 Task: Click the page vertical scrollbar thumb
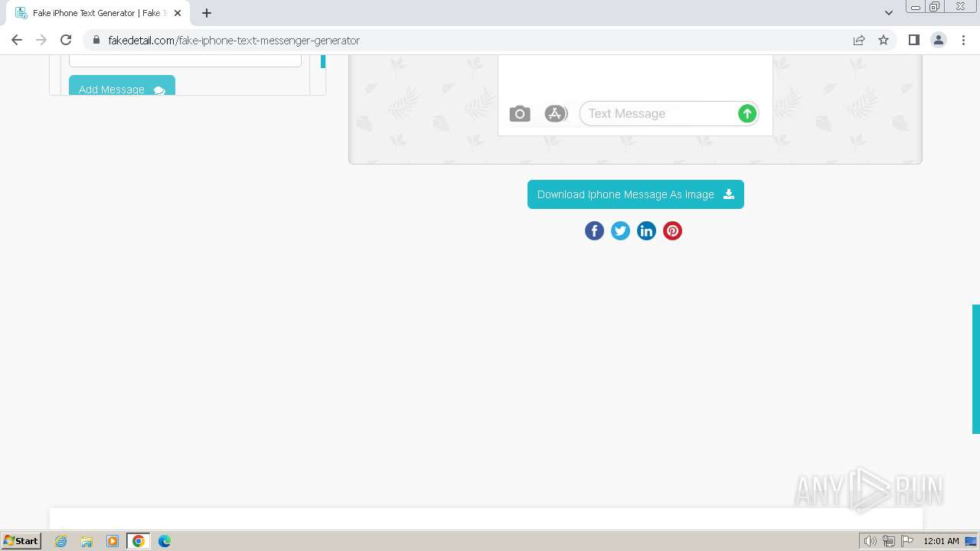[x=976, y=369]
